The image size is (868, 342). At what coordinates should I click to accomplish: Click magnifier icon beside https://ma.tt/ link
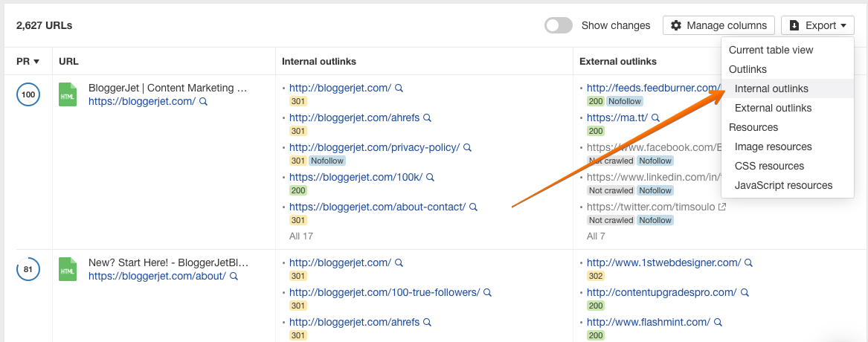click(x=656, y=117)
